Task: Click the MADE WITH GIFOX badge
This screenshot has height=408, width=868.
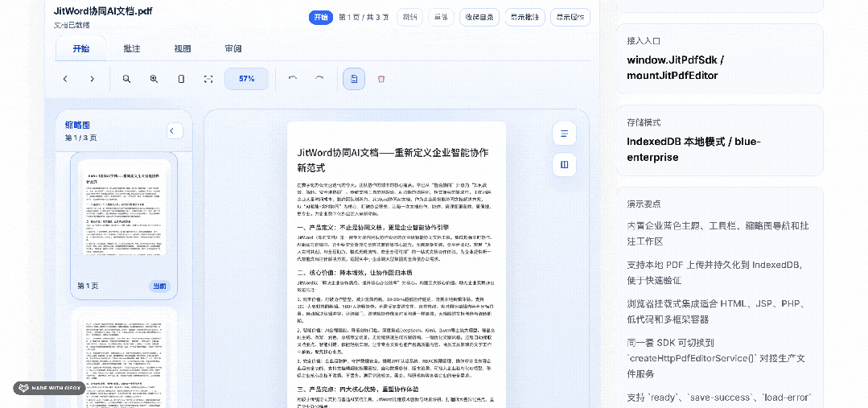Action: (x=50, y=388)
